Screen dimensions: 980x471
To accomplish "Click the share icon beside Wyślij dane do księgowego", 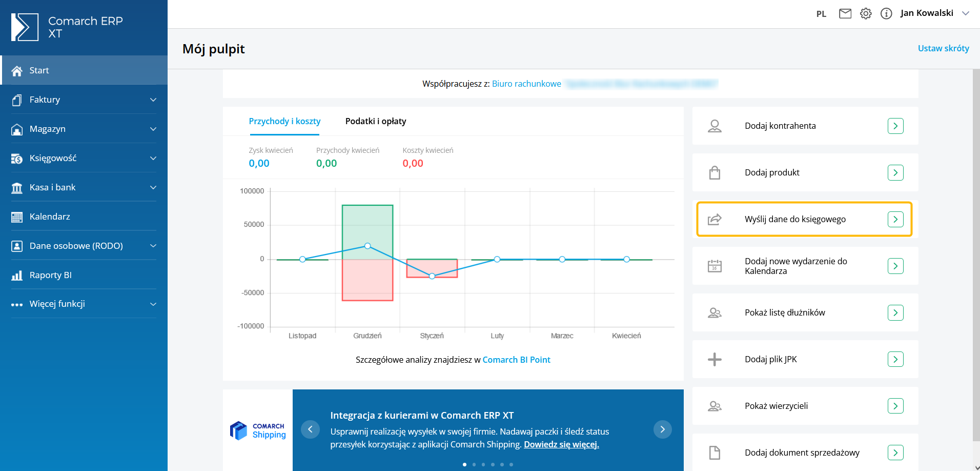I will 714,219.
